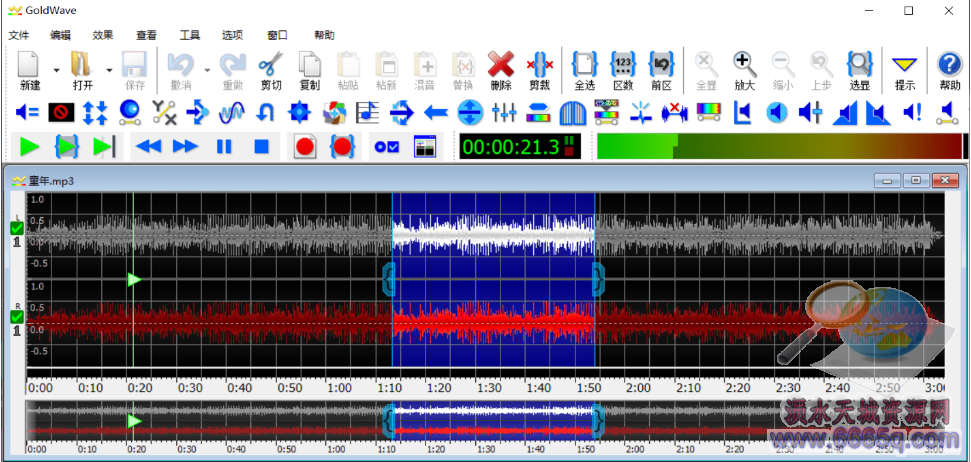
Task: Click the Doppler blue ball effect icon
Action: pyautogui.click(x=129, y=112)
